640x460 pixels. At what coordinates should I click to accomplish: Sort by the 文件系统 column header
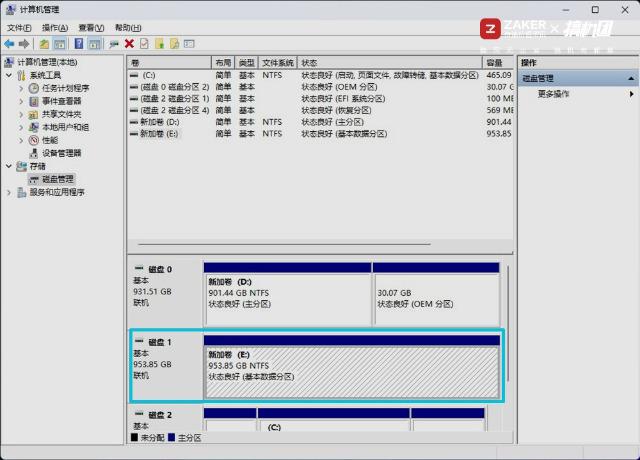click(278, 63)
